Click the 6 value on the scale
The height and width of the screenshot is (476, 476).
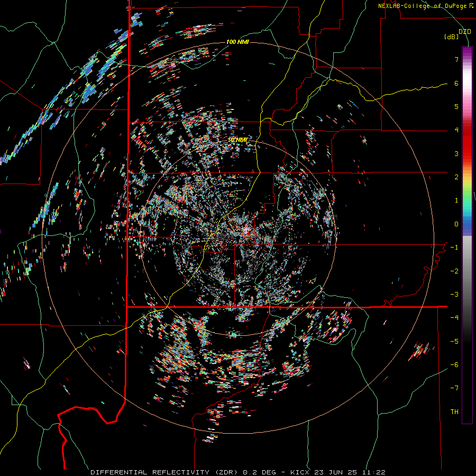coord(456,83)
